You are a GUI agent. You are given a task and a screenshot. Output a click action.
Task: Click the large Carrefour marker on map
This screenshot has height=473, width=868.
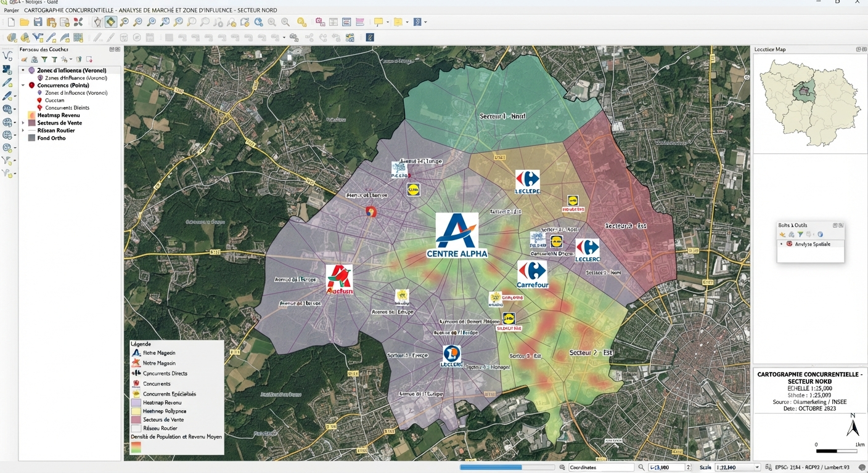(533, 275)
